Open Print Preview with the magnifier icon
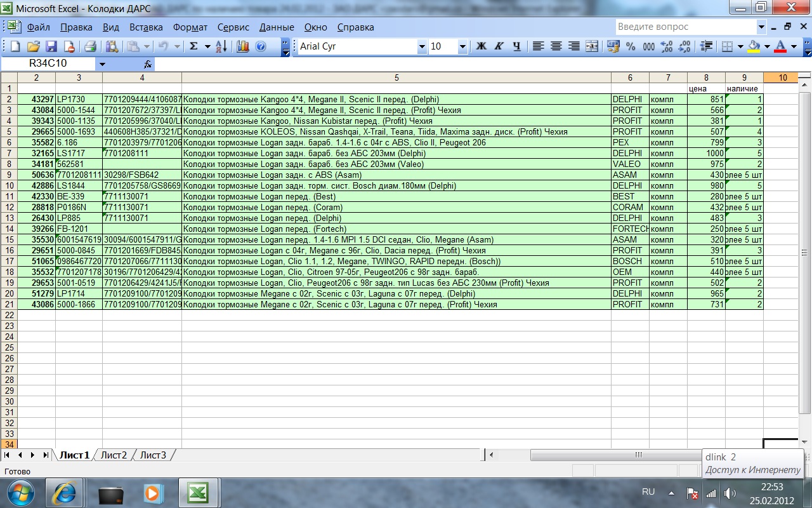 pos(112,46)
